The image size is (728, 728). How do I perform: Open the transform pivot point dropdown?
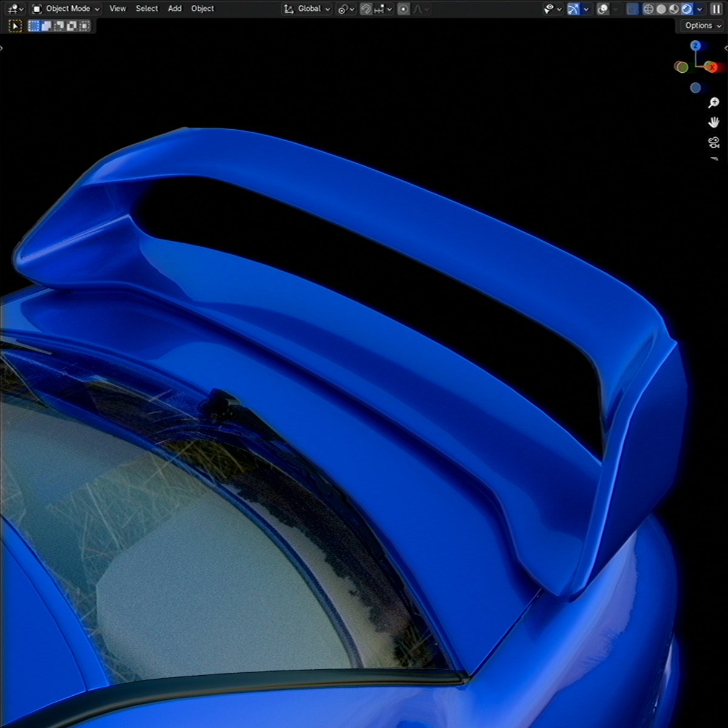coord(346,9)
